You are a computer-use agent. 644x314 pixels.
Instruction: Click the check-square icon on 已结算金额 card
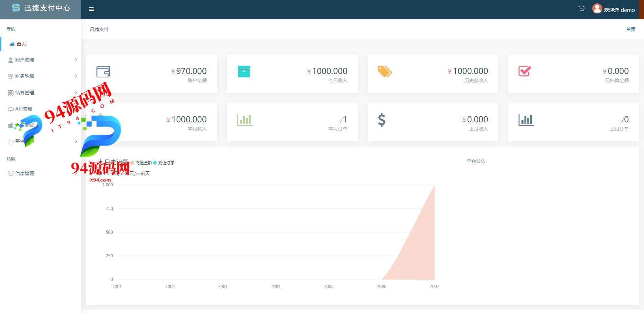point(525,71)
